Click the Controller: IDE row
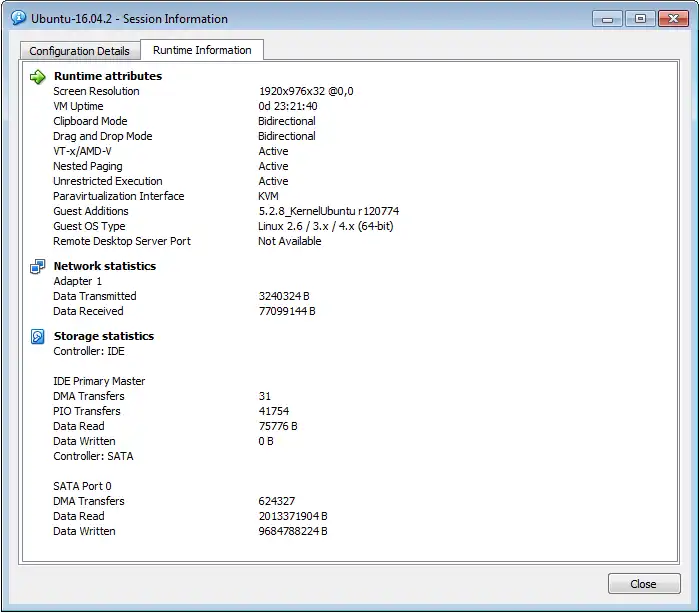Screen dimensions: 699x613 click(x=89, y=351)
